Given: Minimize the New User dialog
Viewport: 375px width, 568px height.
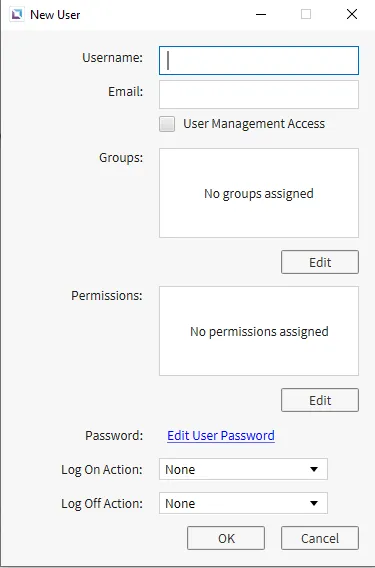Looking at the screenshot, I should click(x=261, y=14).
